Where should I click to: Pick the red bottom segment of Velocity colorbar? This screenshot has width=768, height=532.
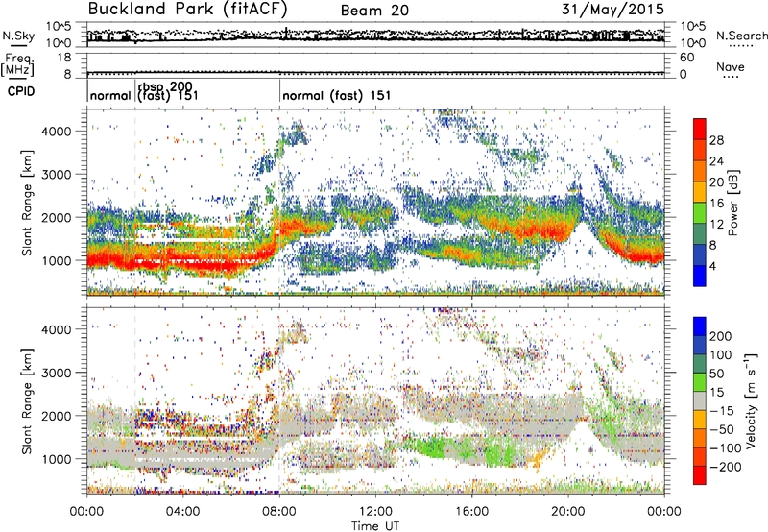pos(700,475)
